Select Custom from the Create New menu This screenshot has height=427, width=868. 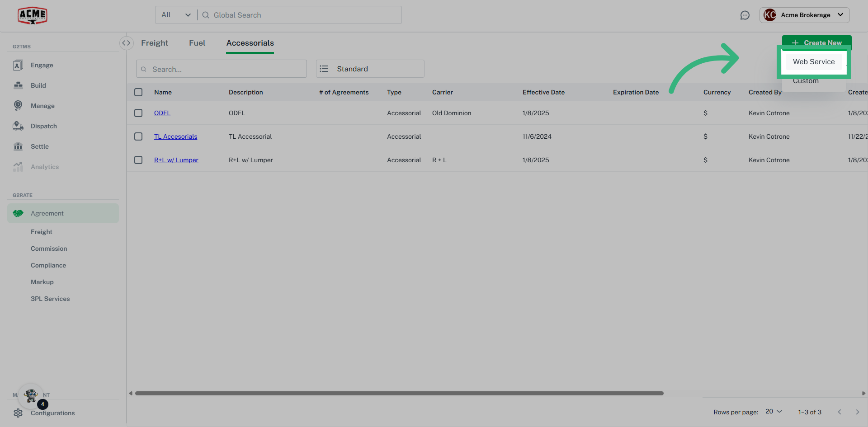tap(806, 81)
